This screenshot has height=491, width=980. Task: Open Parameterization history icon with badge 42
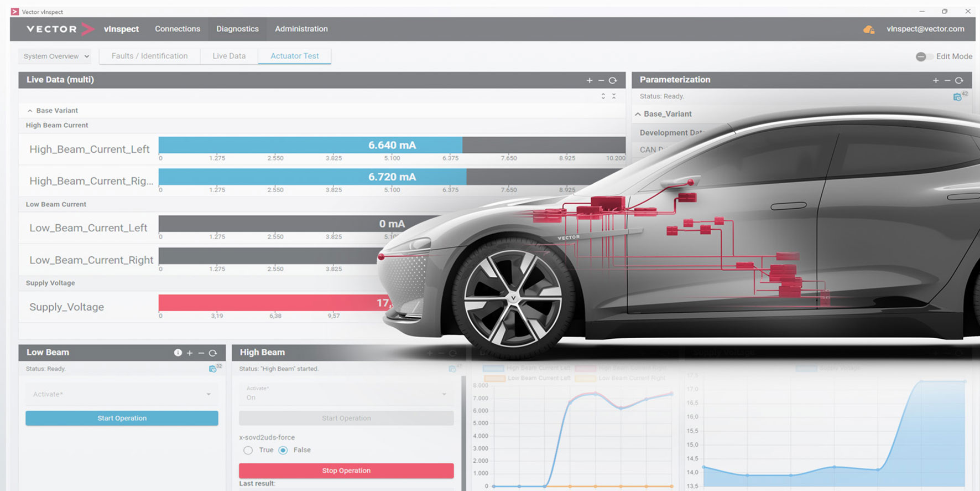957,97
